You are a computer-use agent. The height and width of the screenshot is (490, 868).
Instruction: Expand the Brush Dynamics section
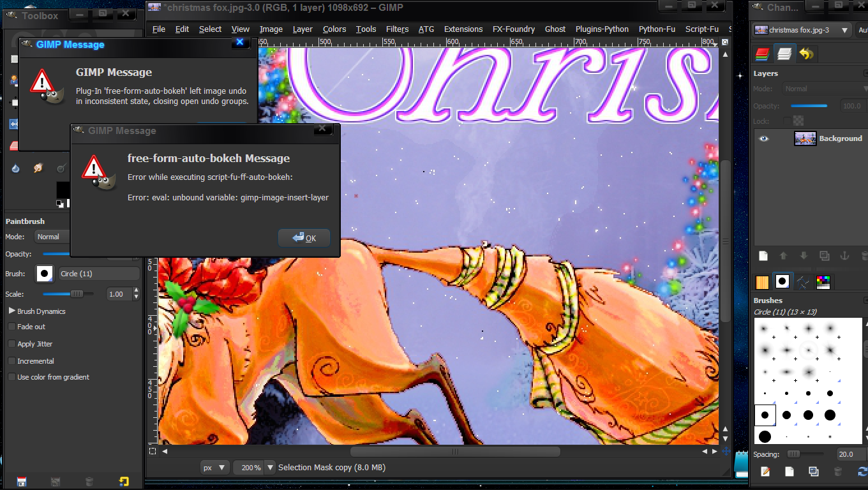click(x=12, y=311)
